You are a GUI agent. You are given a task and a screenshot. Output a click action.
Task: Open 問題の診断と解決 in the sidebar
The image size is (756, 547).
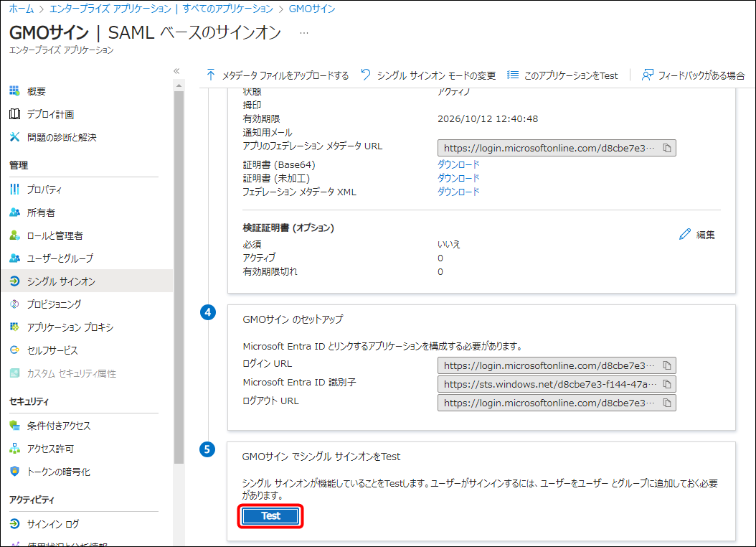pyautogui.click(x=62, y=138)
